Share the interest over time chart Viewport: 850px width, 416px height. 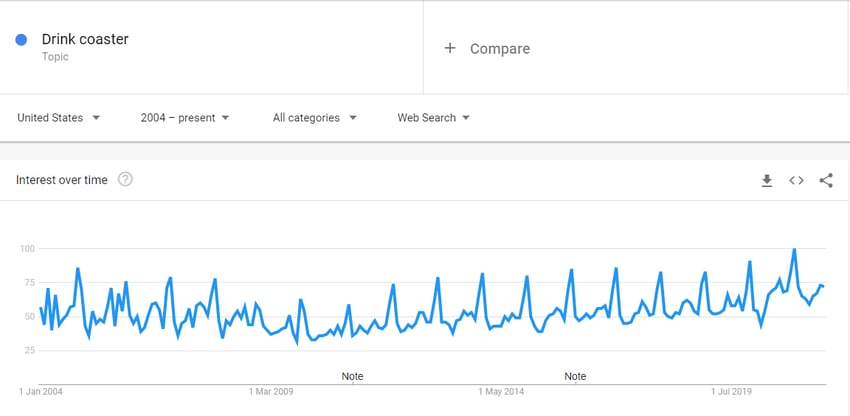click(826, 181)
